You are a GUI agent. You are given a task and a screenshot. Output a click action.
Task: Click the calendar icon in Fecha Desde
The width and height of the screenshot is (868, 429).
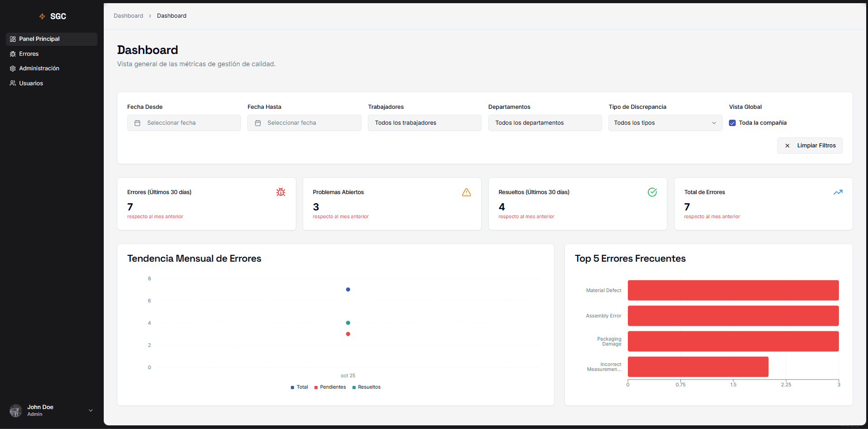coord(138,123)
